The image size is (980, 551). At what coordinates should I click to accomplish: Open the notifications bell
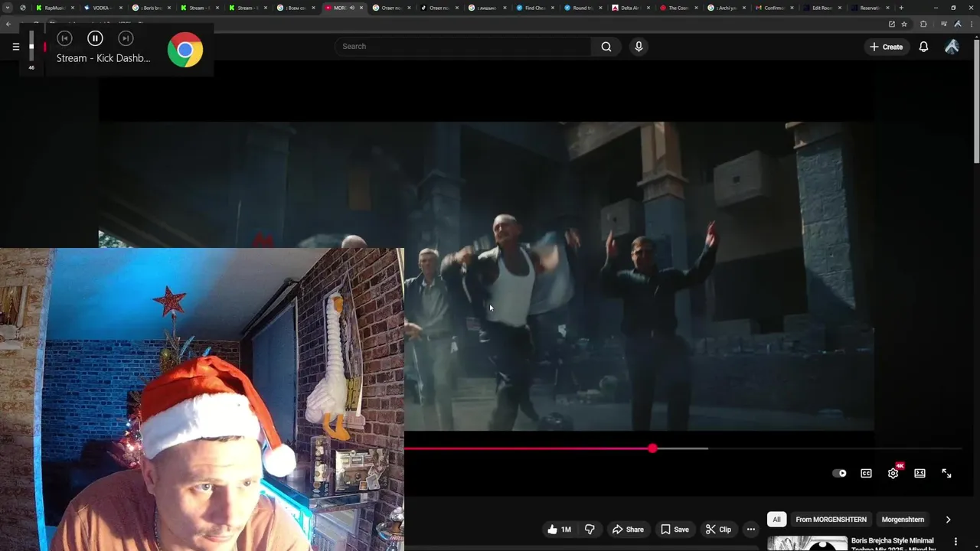[x=923, y=47]
